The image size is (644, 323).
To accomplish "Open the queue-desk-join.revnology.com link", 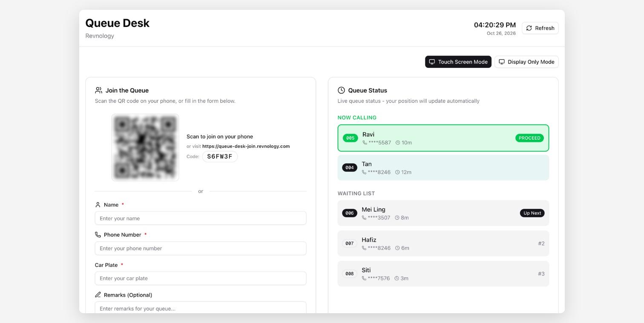I will (246, 146).
